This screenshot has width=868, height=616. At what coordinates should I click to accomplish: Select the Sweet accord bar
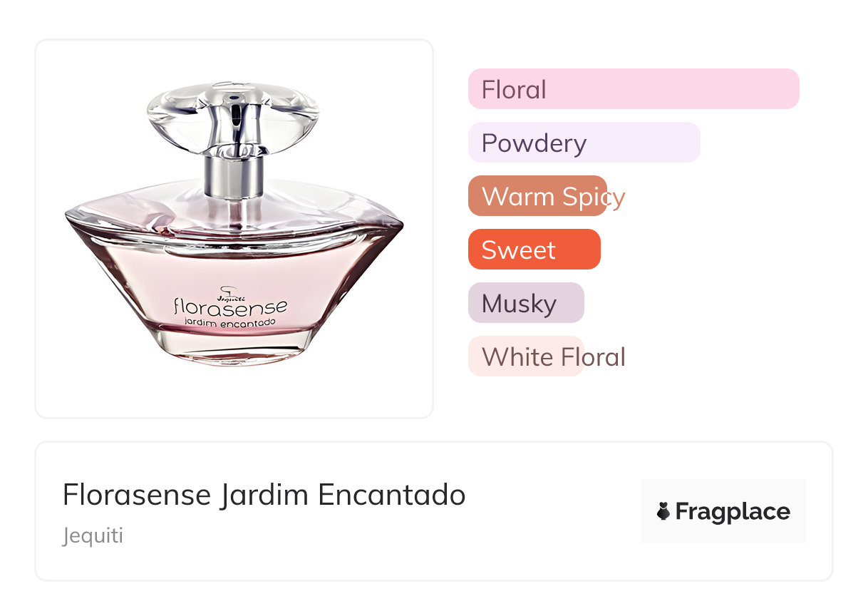[x=534, y=250]
